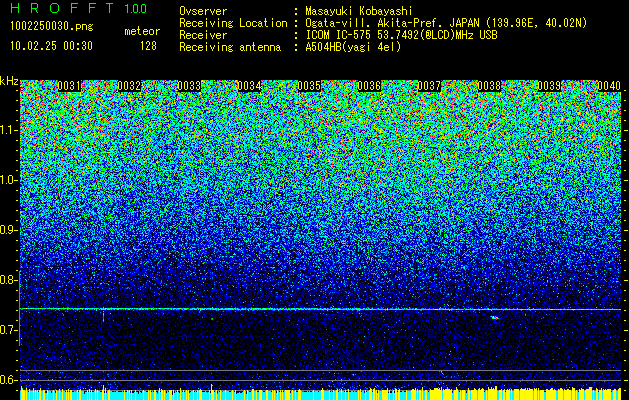Click the Receiving antenna label
Image resolution: width=629 pixels, height=400 pixels.
[230, 47]
